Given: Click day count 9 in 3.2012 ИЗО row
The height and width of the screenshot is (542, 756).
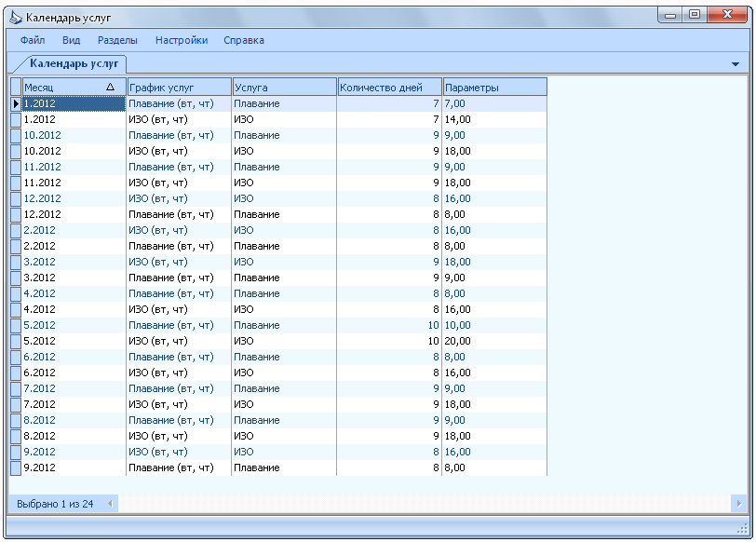Looking at the screenshot, I should [x=436, y=262].
